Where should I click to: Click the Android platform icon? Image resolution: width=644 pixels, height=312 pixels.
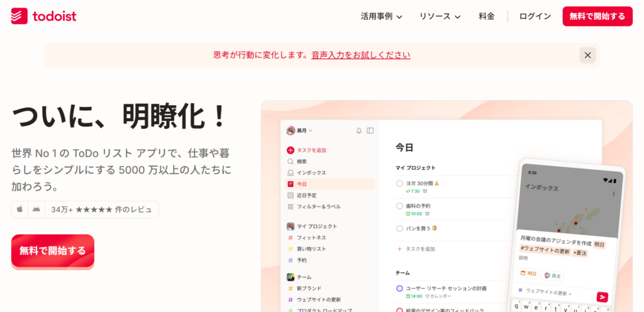click(x=36, y=209)
